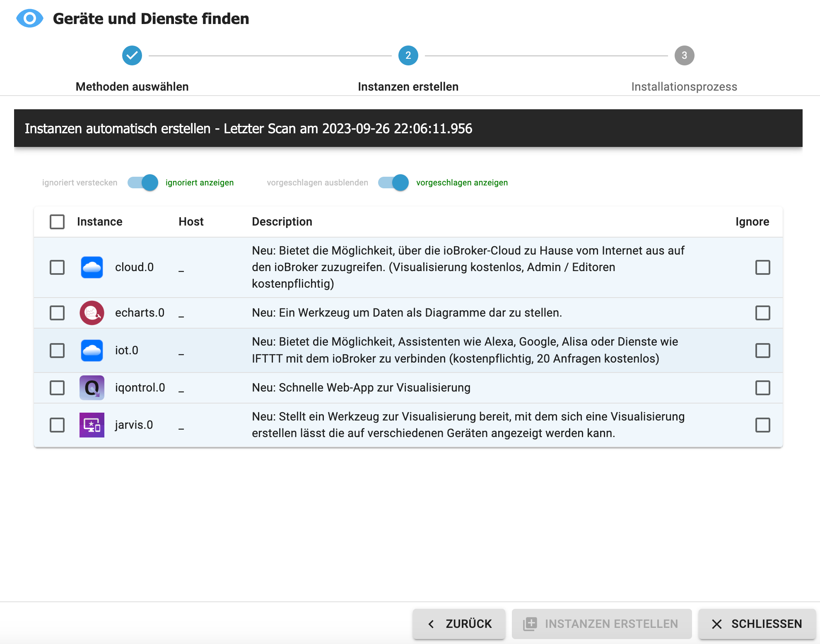Toggle the vorgeschlagen anzeigen switch

pyautogui.click(x=393, y=183)
